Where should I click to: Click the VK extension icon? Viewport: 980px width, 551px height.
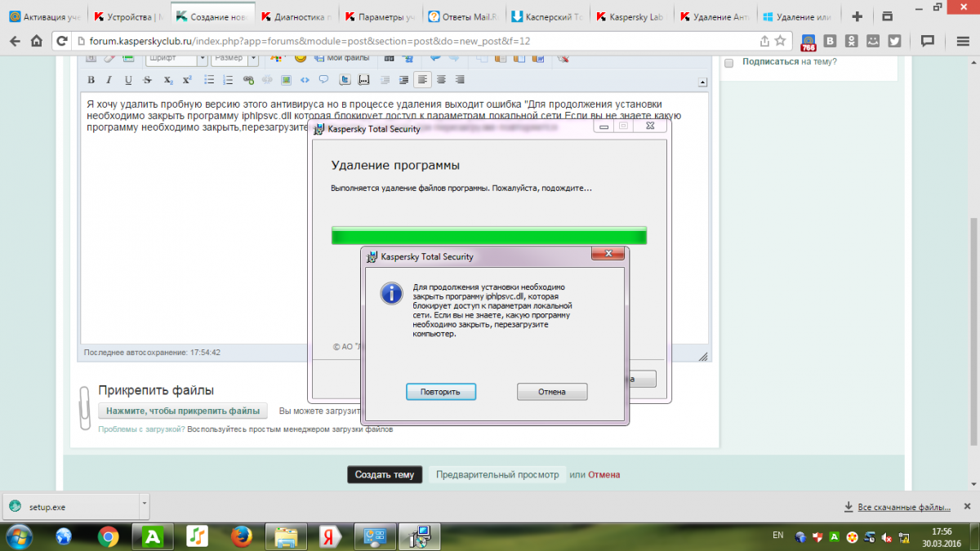coord(831,41)
